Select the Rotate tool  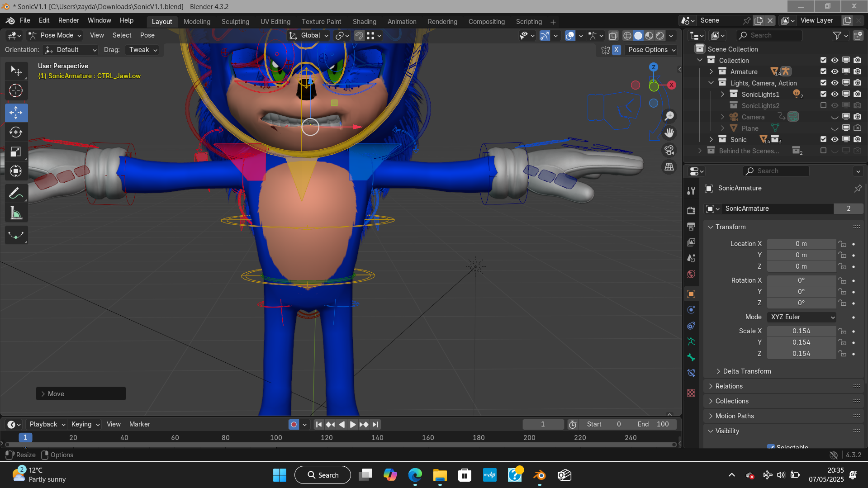click(16, 132)
